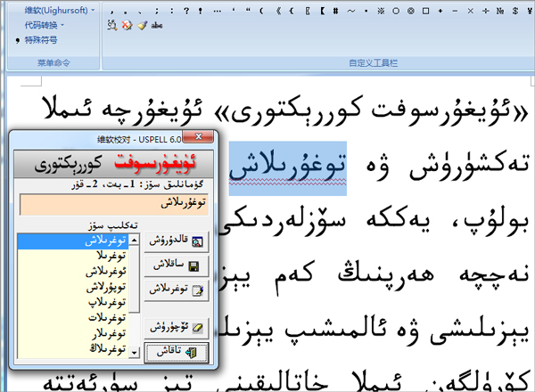The height and width of the screenshot is (392, 535).
Task: Select suggestion توغرىلار in list
Action: coord(73,333)
